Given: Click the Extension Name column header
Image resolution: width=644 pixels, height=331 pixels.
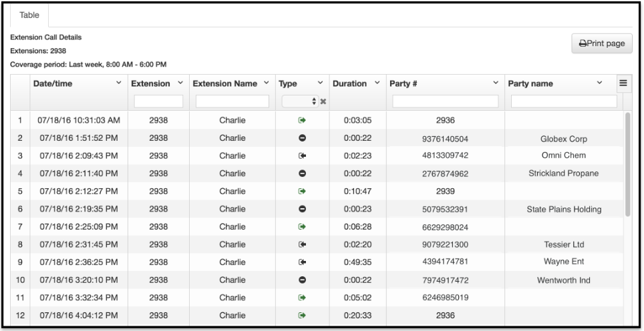Looking at the screenshot, I should pyautogui.click(x=225, y=83).
